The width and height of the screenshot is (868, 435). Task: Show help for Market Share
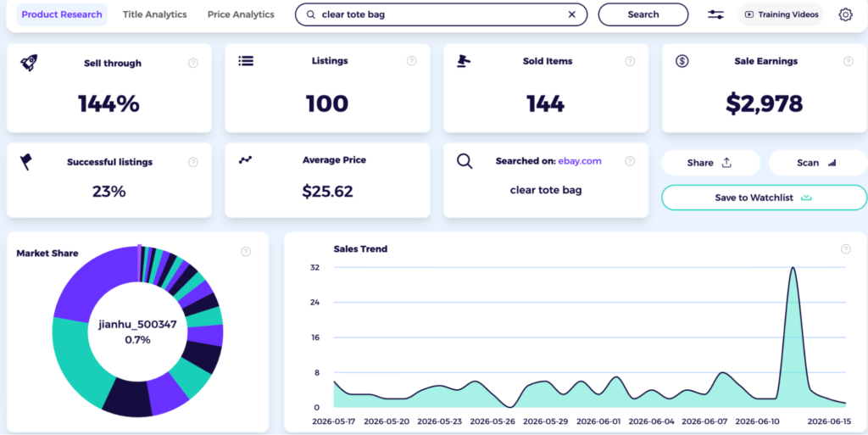click(246, 252)
